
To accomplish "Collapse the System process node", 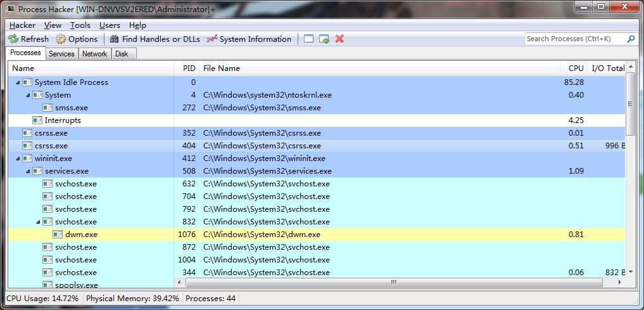I will tap(28, 95).
